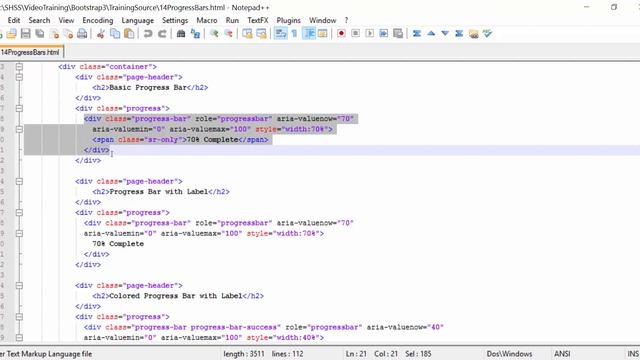Go to previous difference up-arrow icon

pyautogui.click(x=431, y=33)
